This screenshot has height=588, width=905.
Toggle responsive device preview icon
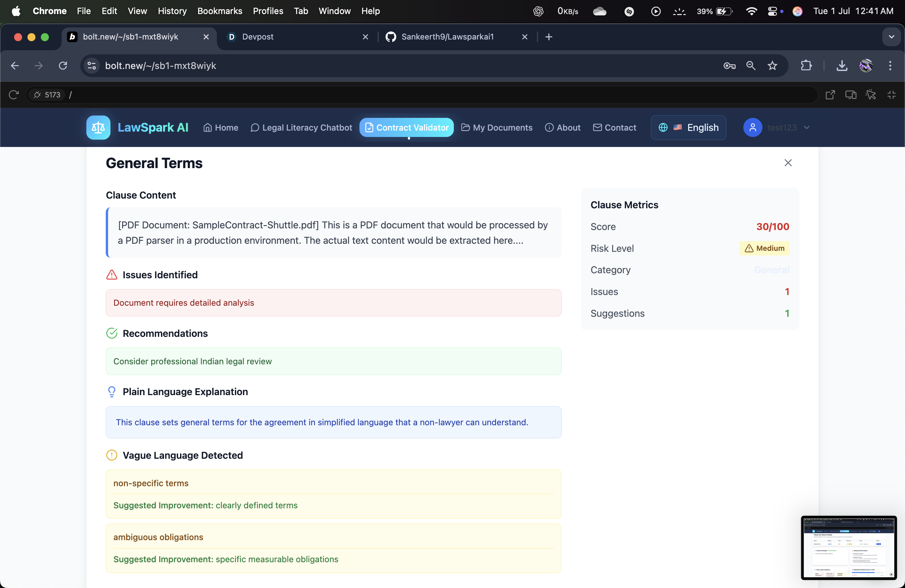(x=851, y=95)
